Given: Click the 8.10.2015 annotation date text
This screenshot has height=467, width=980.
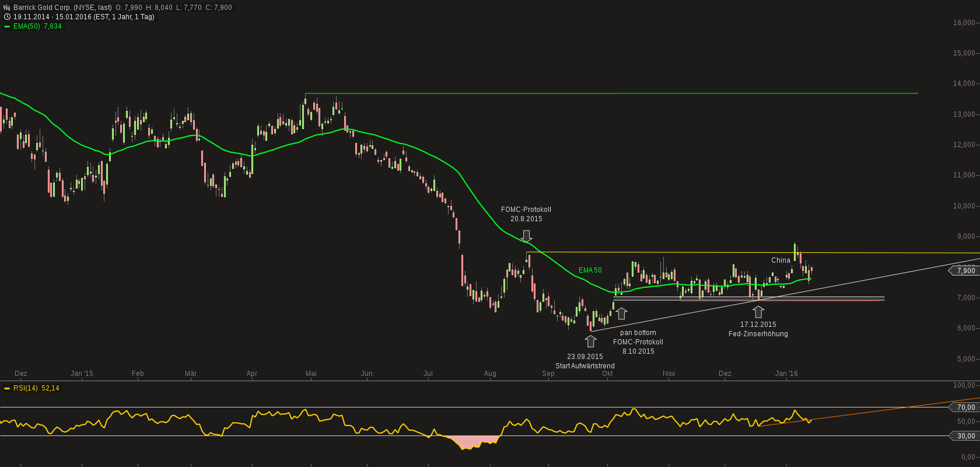Looking at the screenshot, I should [638, 351].
